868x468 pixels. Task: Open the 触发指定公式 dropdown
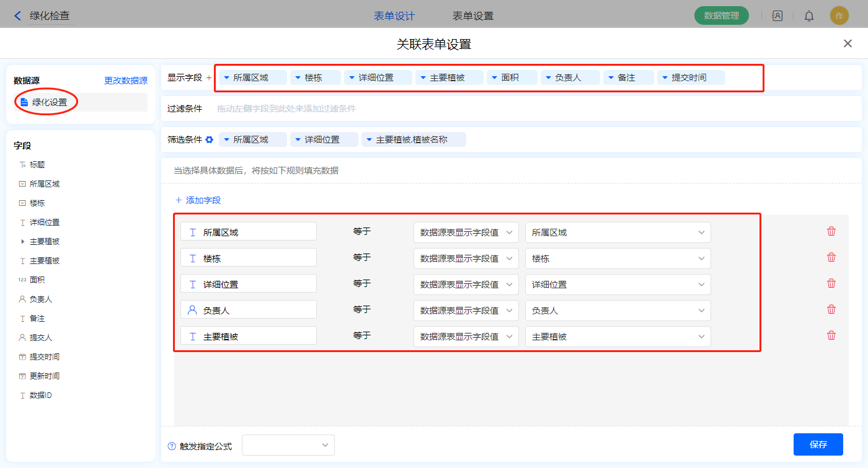click(x=288, y=445)
